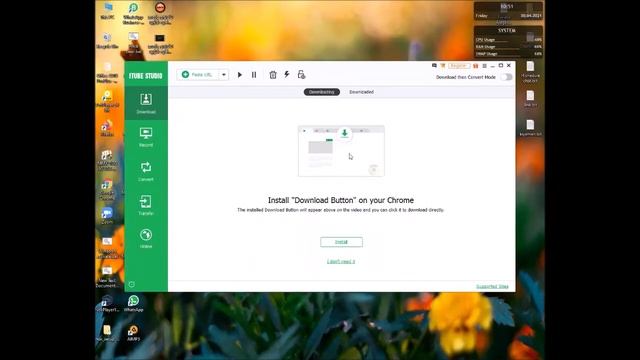Select the Recycle Bin desktop icon
The width and height of the screenshot is (640, 360).
pos(107,41)
